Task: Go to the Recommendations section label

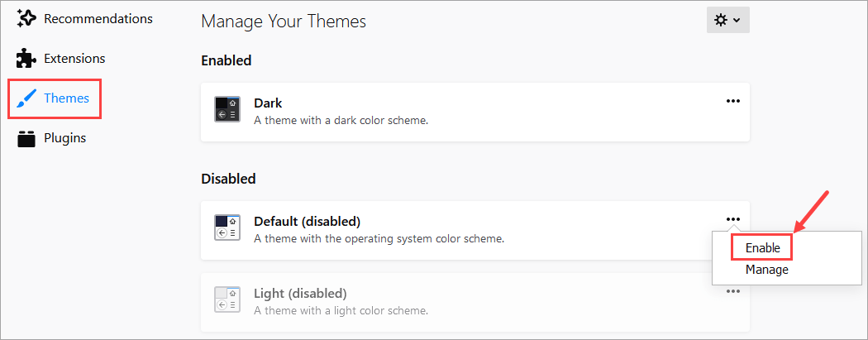Action: 98,18
